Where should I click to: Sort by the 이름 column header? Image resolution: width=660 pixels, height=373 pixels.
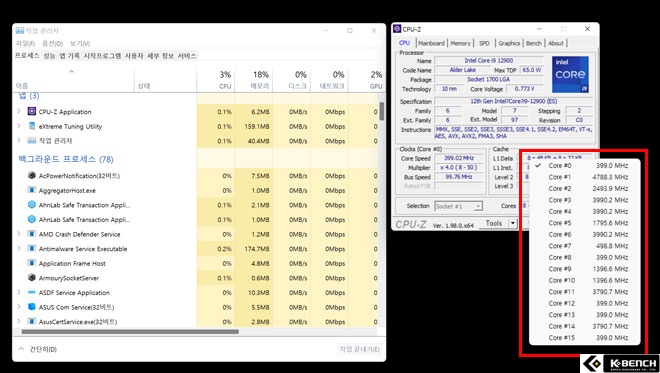coord(74,80)
